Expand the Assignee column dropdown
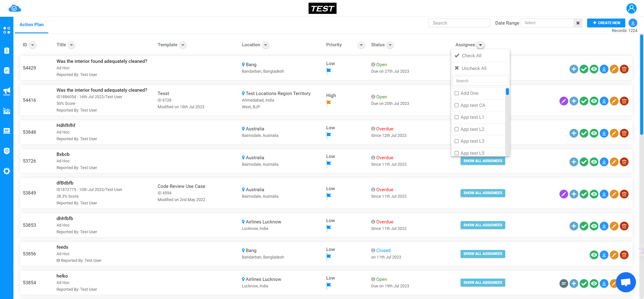This screenshot has width=644, height=299. point(481,45)
